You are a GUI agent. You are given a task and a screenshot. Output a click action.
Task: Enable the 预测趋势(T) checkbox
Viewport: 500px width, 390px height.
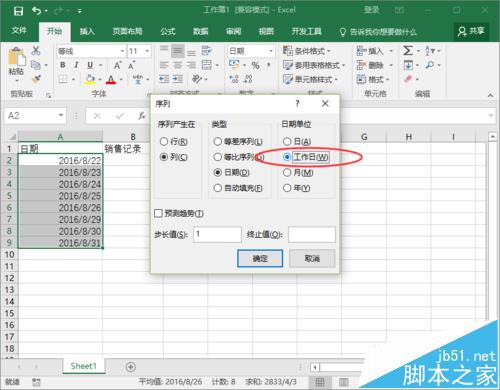(179, 213)
